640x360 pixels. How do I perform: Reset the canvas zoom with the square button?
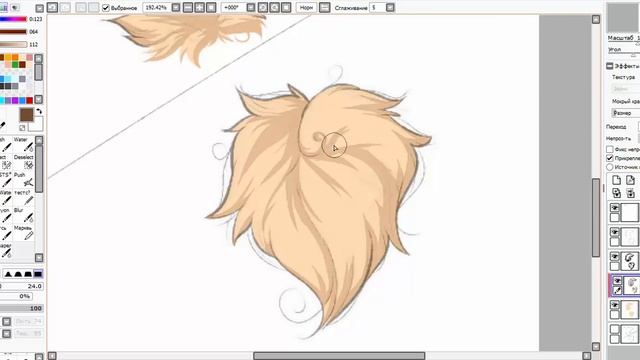click(x=211, y=7)
